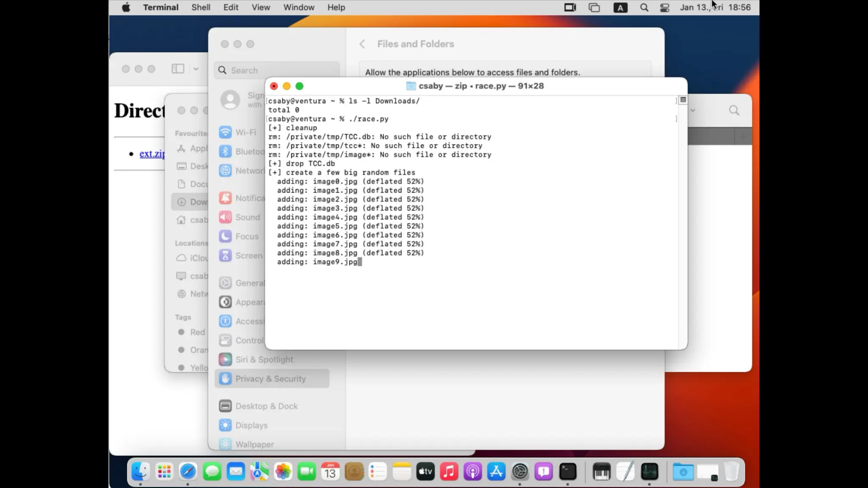Select Desktop & Dock settings
868x488 pixels.
pos(266,406)
